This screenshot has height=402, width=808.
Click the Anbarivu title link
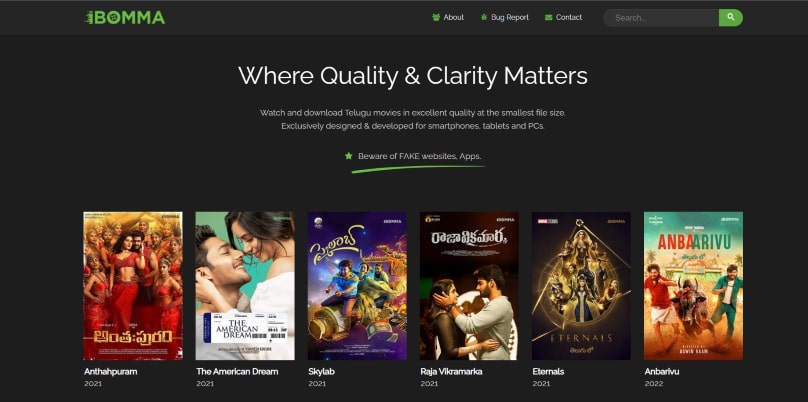662,372
